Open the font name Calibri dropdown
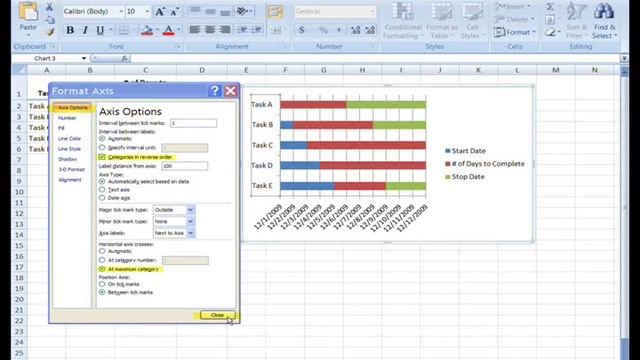This screenshot has height=360, width=640. [121, 12]
